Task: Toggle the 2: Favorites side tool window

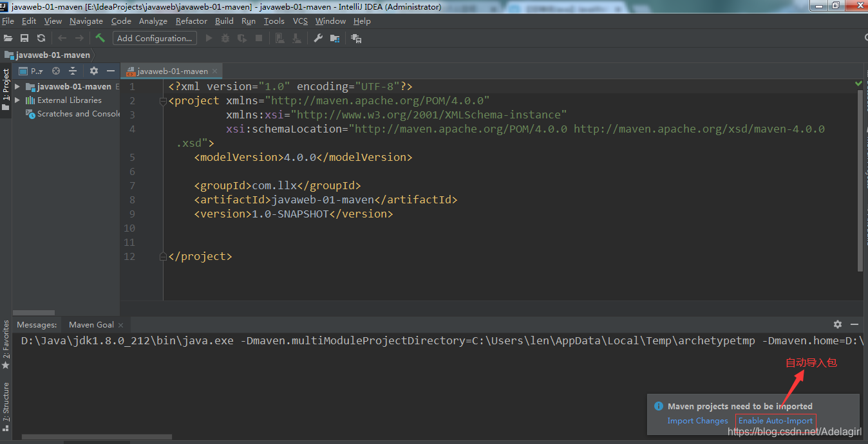Action: 6,344
